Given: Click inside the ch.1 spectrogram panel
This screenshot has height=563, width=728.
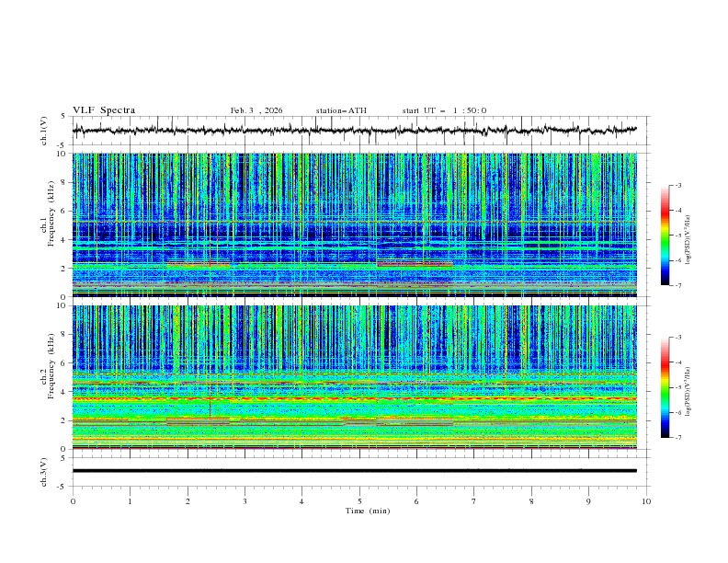Looking at the screenshot, I should coord(358,225).
